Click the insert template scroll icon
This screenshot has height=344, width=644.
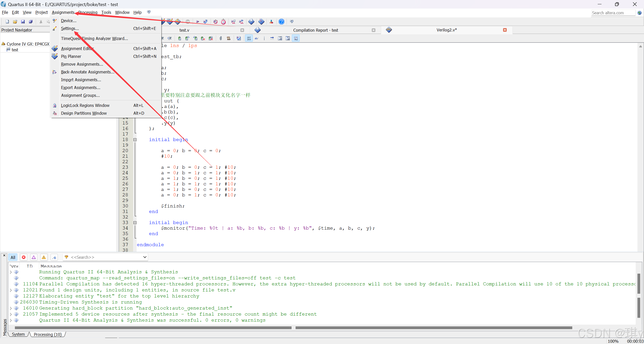click(x=229, y=38)
